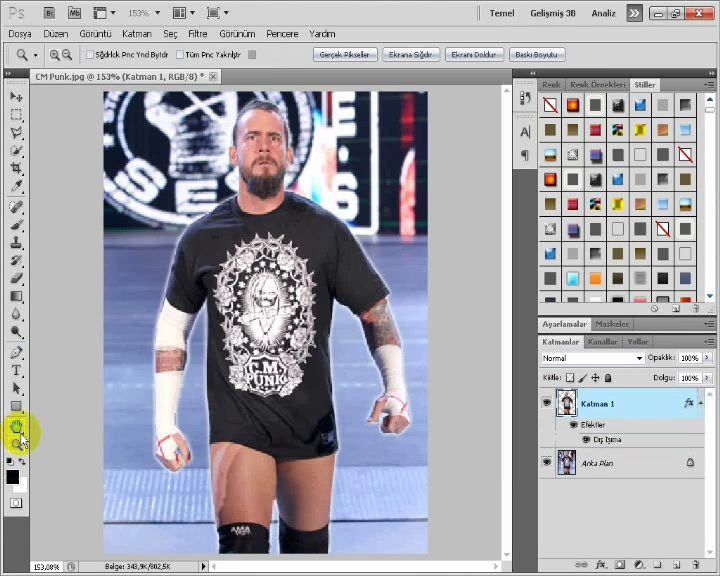This screenshot has height=576, width=720.
Task: Open Opaklık slider arrow
Action: pos(707,357)
